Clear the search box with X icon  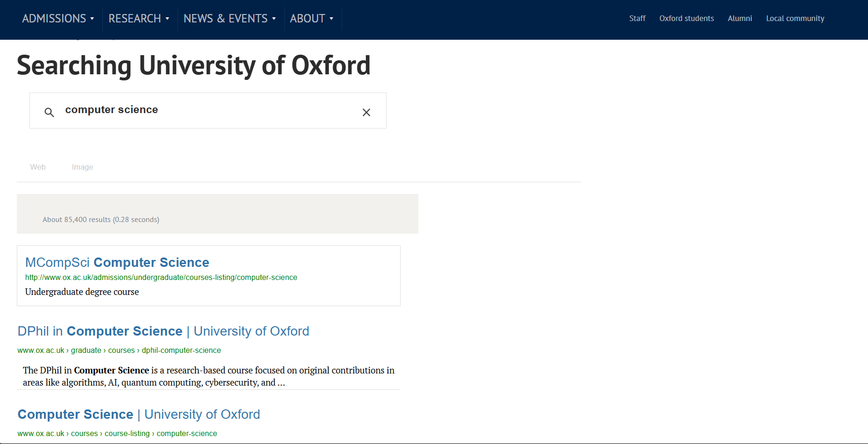[x=366, y=112]
